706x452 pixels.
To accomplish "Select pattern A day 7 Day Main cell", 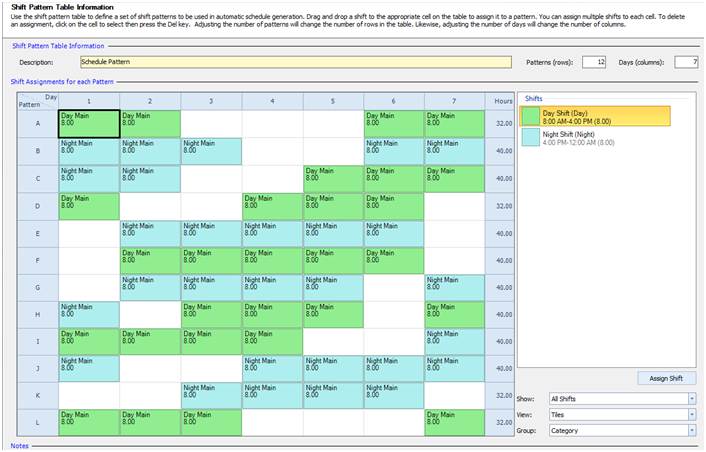I will pos(455,124).
